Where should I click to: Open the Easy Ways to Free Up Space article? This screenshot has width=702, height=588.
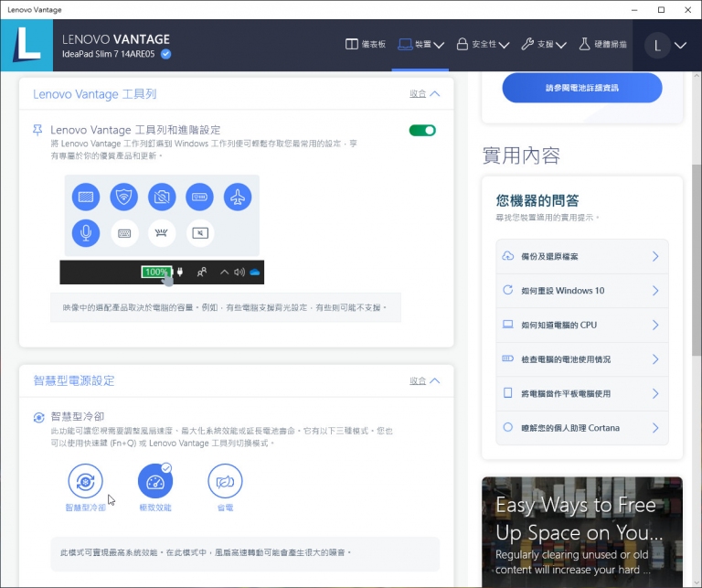click(582, 532)
